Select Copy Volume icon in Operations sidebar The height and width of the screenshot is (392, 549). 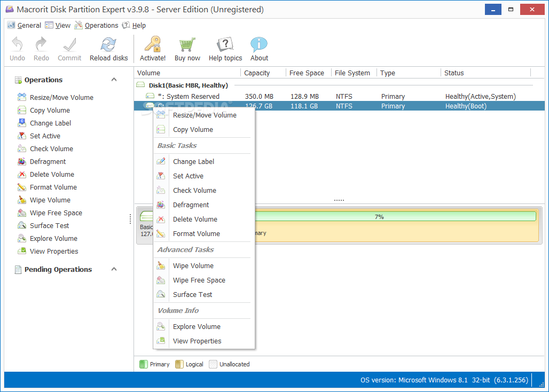[x=22, y=110]
